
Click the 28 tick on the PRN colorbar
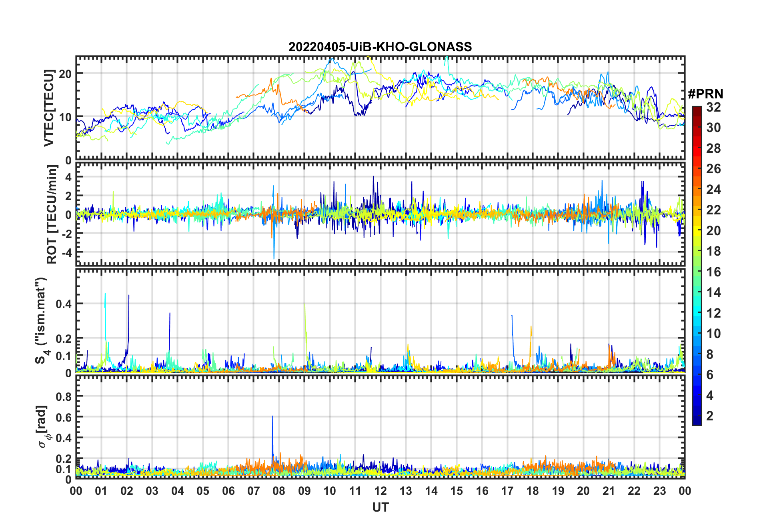coord(713,148)
